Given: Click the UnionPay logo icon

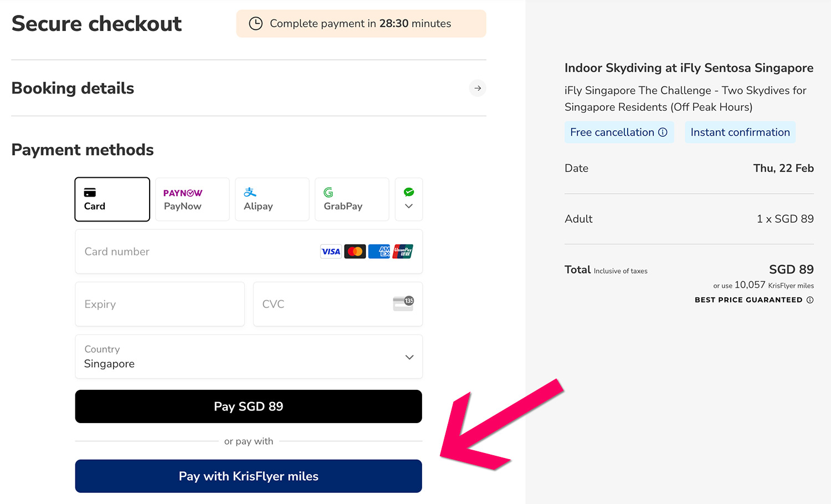Looking at the screenshot, I should pyautogui.click(x=403, y=251).
